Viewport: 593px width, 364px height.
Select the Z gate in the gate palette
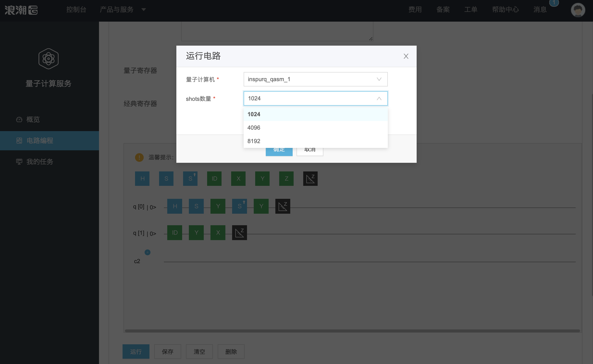[x=286, y=178]
